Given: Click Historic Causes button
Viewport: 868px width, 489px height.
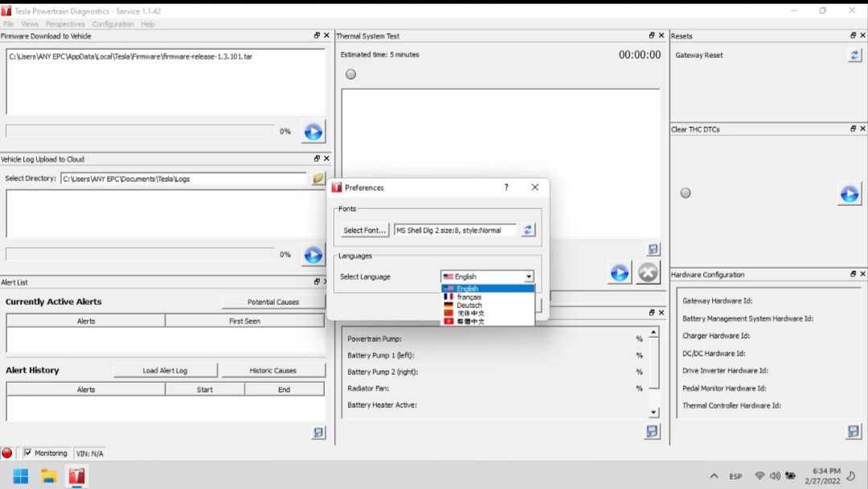Looking at the screenshot, I should [273, 371].
